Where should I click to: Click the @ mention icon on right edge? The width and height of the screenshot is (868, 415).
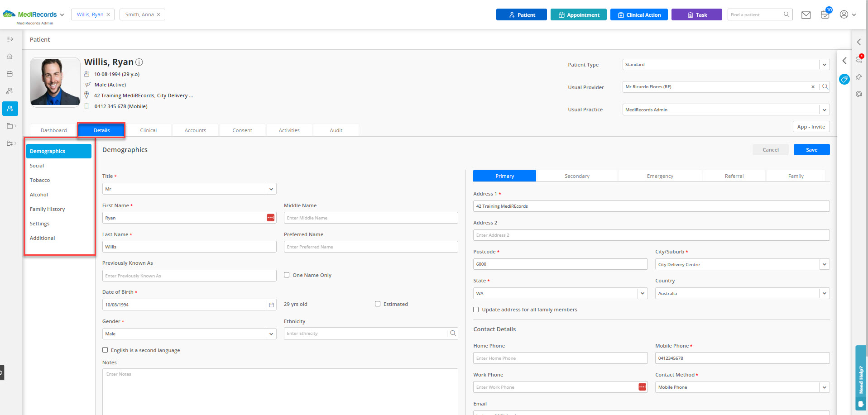coord(858,94)
